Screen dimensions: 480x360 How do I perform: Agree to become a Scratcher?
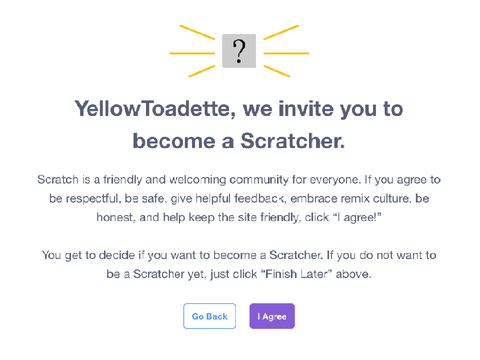[272, 316]
